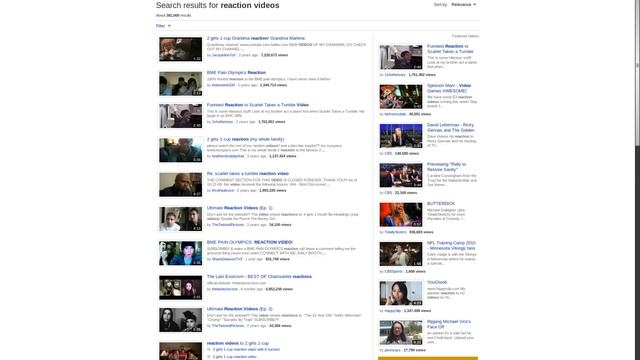Open CBS channel under Rally to Restore Sanity
Viewport: 640px width, 360px height.
[x=388, y=193]
